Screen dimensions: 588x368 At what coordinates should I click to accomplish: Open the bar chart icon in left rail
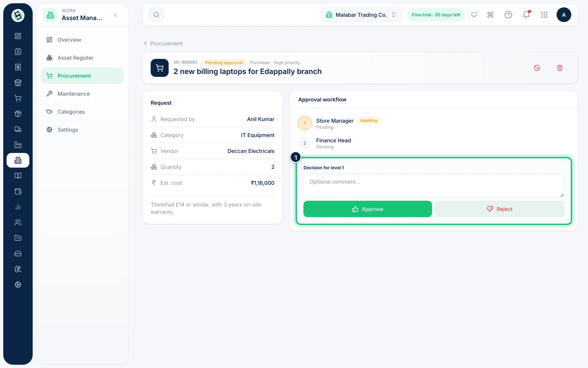[18, 207]
